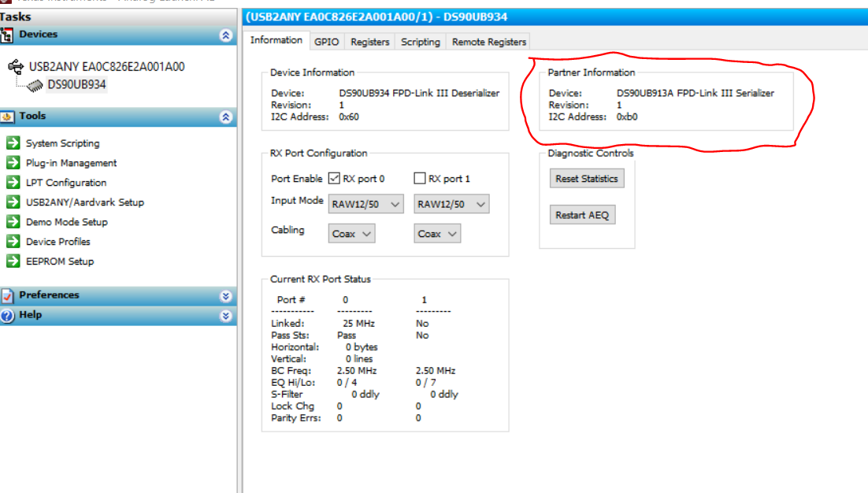
Task: Open RX port 0 Input Mode dropdown
Action: tap(366, 204)
